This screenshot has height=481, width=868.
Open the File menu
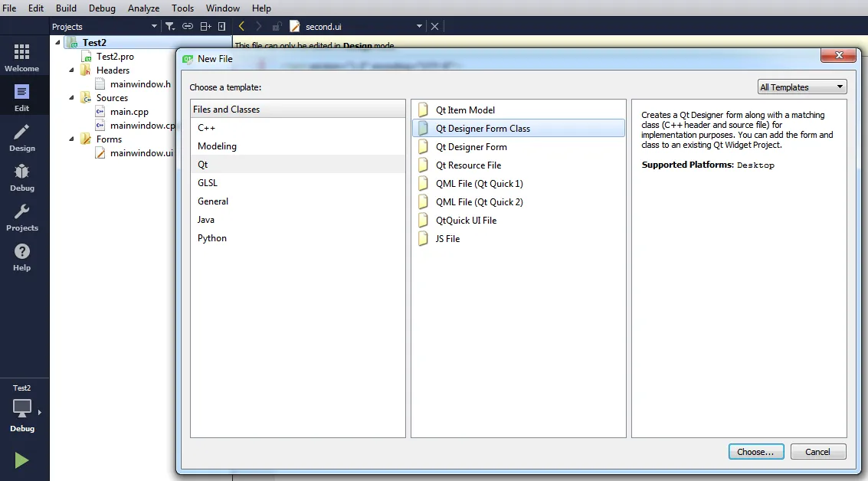9,8
